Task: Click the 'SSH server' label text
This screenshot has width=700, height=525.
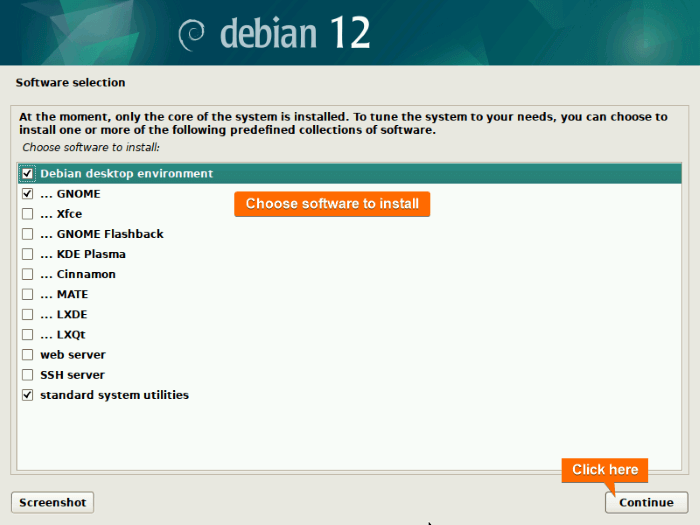Action: pyautogui.click(x=72, y=375)
